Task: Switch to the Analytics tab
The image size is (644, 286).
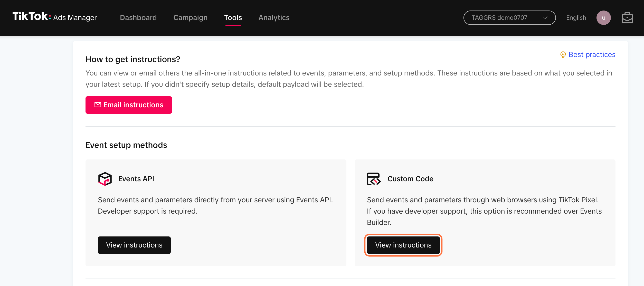Action: [274, 17]
